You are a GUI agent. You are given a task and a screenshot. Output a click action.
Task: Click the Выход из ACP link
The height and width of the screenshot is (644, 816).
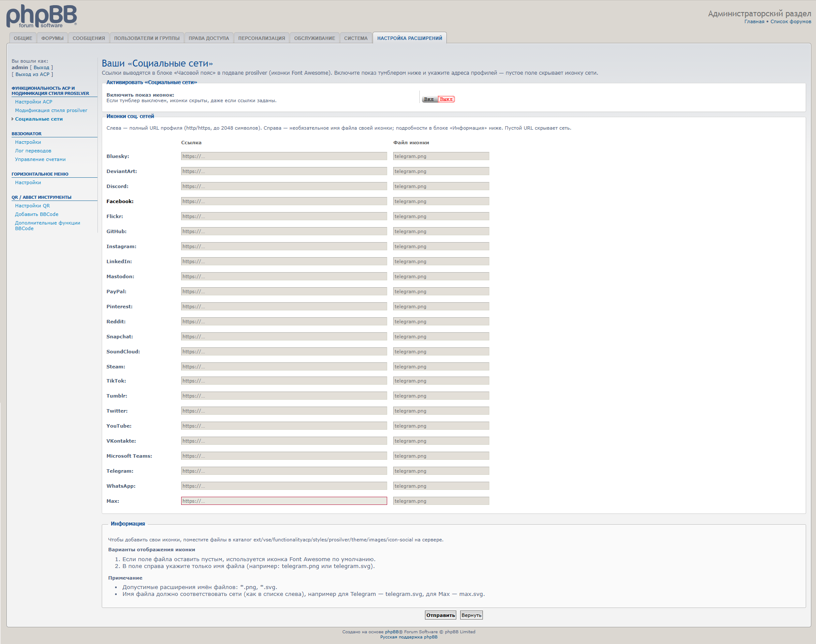tap(33, 74)
